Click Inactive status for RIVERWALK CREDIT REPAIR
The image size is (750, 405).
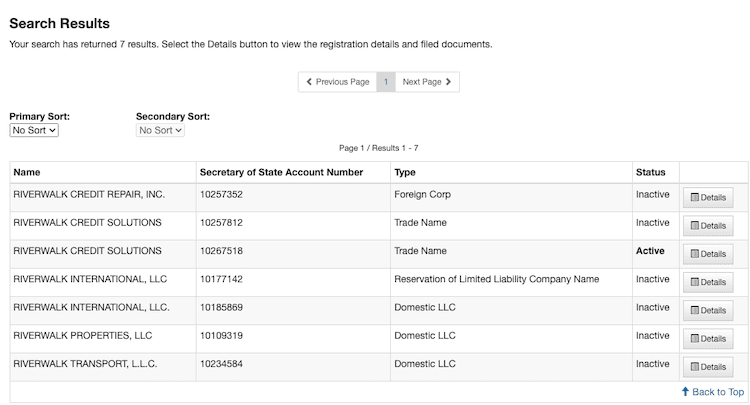pos(652,195)
